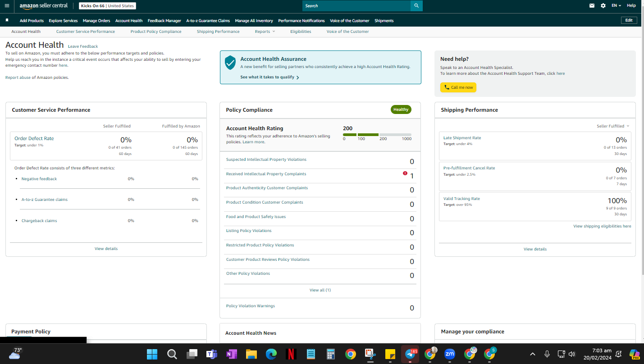Launch Microsoft Teams from the taskbar
This screenshot has width=644, height=364.
pyautogui.click(x=211, y=354)
